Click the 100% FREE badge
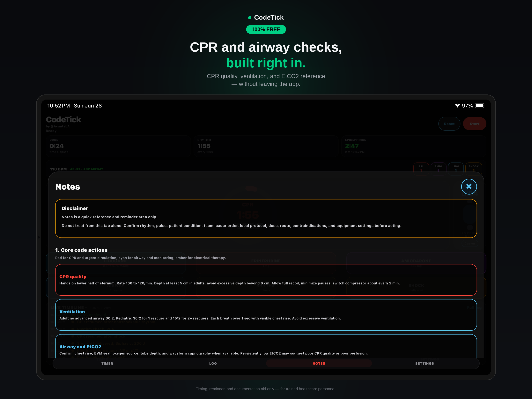Screen dimensions: 532x399 click(x=266, y=29)
